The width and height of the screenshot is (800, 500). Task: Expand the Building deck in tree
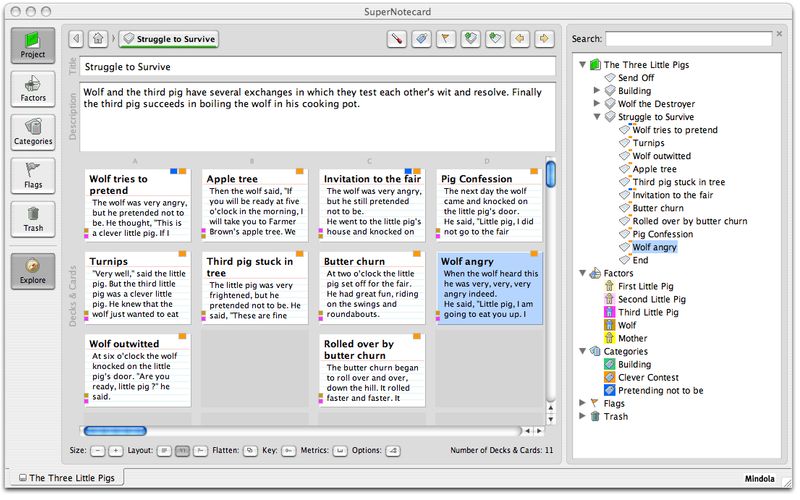pyautogui.click(x=597, y=90)
